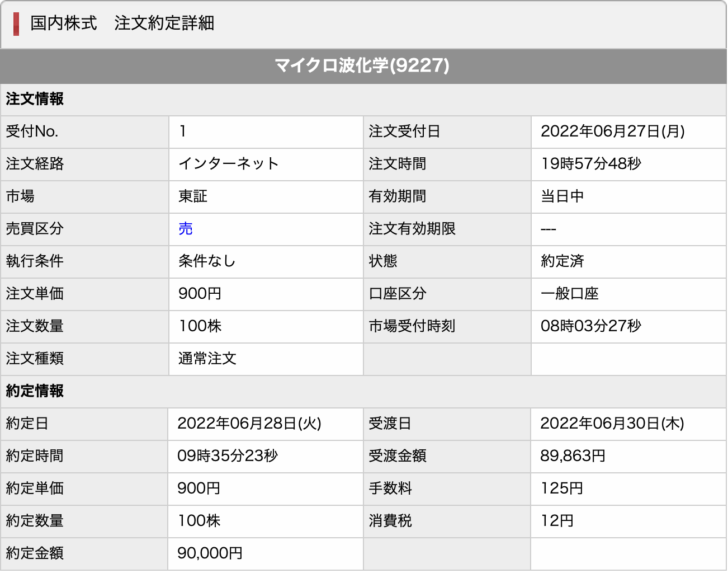
Task: Select the 当日中 value
Action: [x=562, y=196]
